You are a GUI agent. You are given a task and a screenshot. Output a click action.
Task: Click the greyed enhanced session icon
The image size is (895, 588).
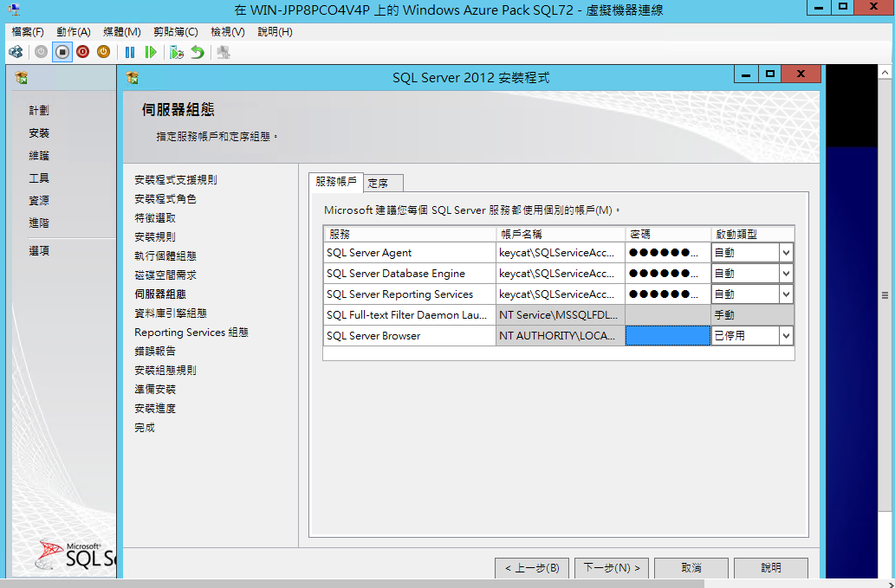[x=224, y=53]
